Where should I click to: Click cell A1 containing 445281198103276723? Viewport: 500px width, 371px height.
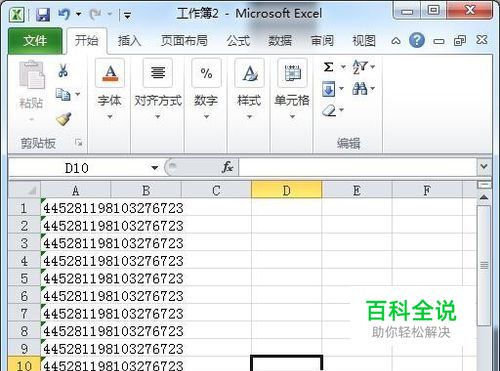(76, 208)
